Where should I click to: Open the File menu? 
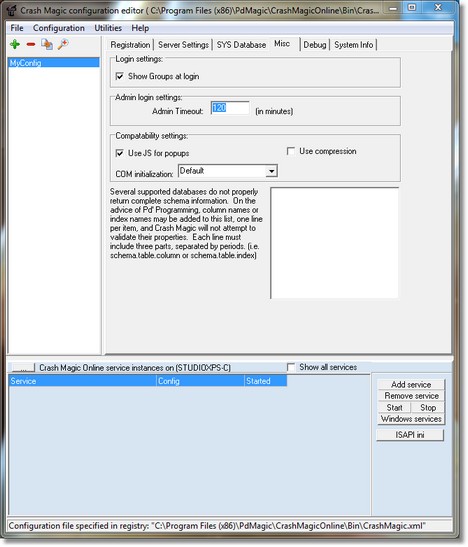click(17, 28)
